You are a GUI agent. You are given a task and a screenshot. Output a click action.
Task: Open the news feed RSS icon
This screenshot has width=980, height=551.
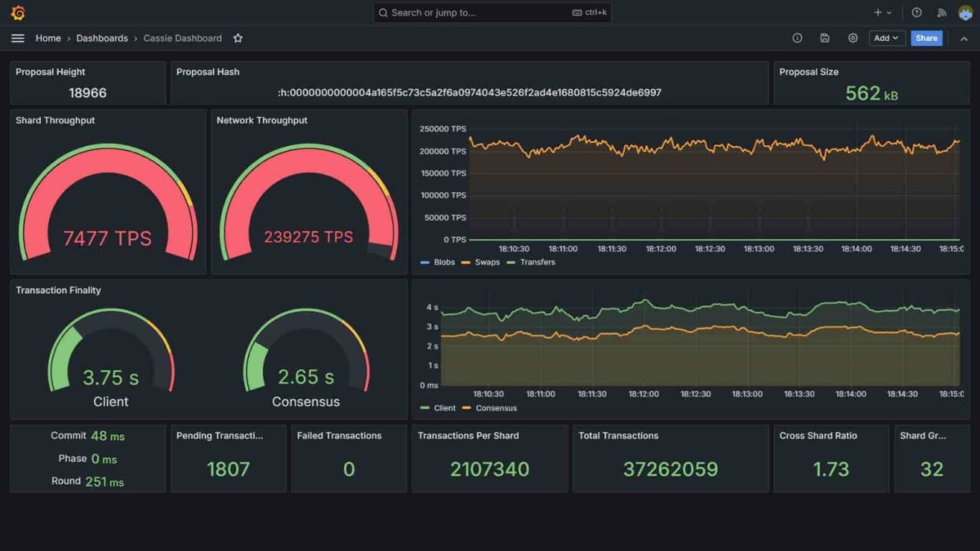pos(941,13)
